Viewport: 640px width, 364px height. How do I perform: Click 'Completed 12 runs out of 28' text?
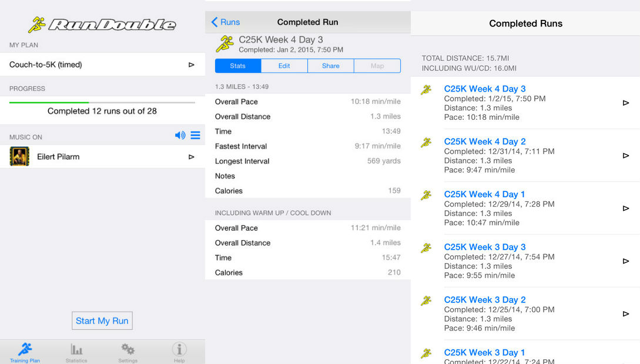(102, 111)
